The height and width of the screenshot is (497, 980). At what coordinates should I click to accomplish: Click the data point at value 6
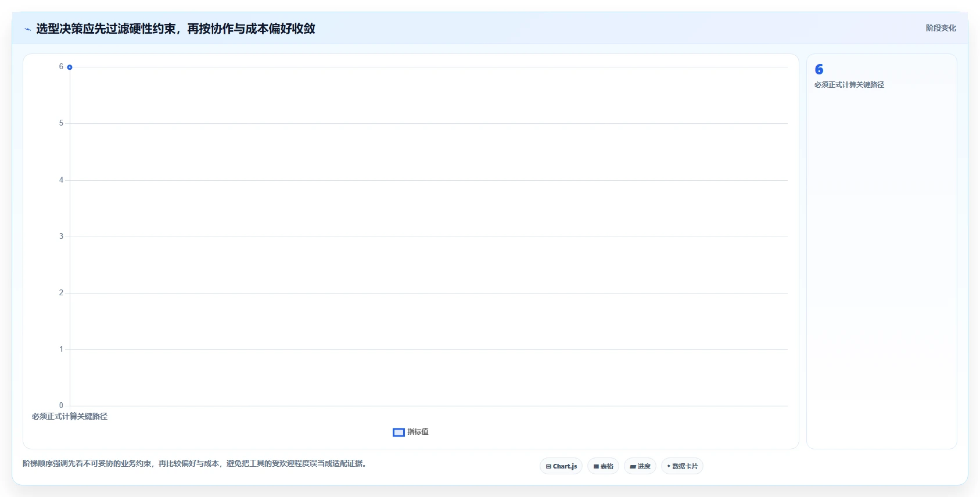70,67
